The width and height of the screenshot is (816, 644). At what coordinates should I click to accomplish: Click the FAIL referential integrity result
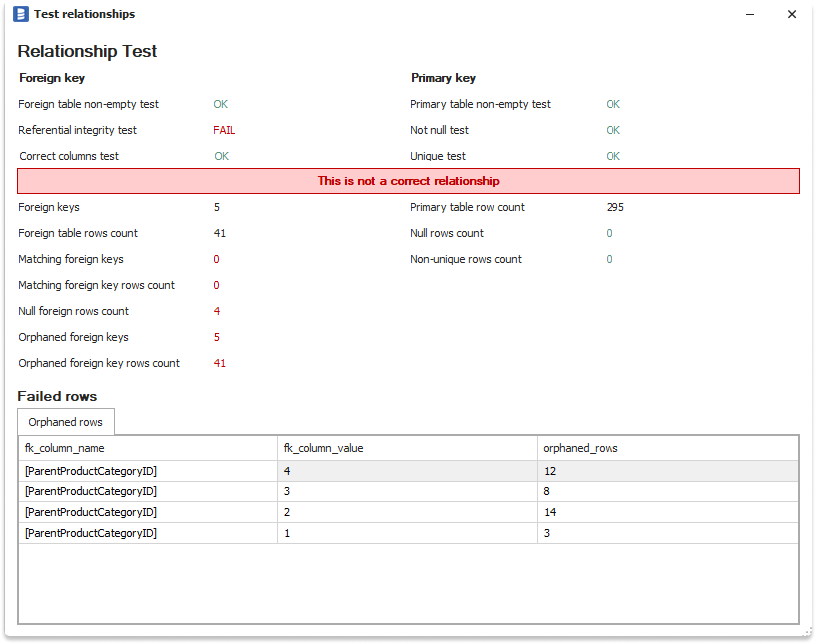[x=224, y=130]
